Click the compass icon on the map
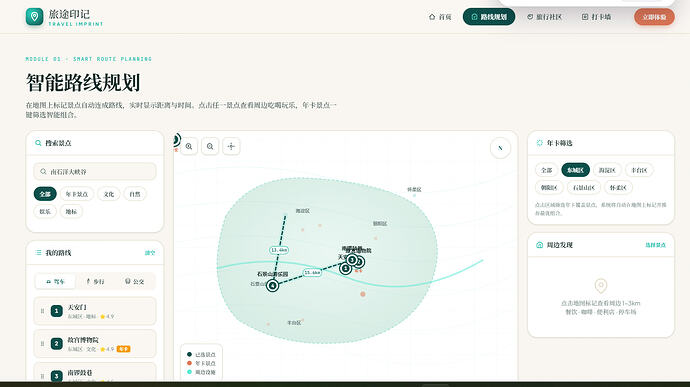 (500, 148)
